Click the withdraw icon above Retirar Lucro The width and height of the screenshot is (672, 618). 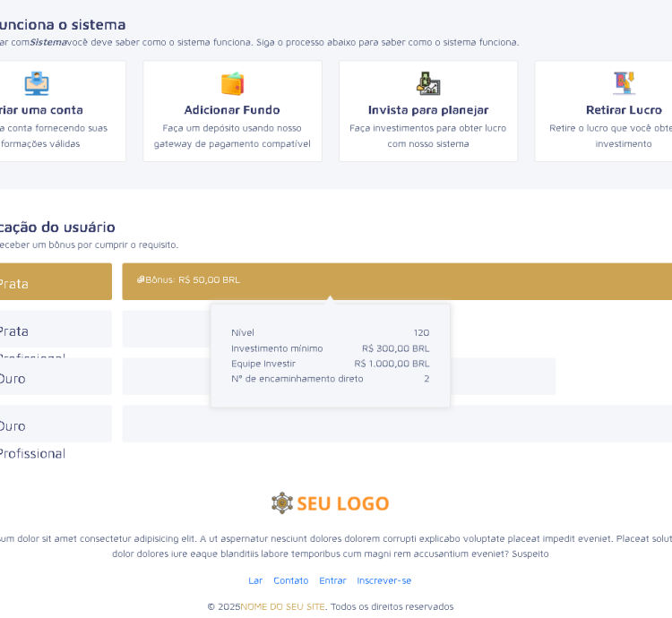click(624, 83)
